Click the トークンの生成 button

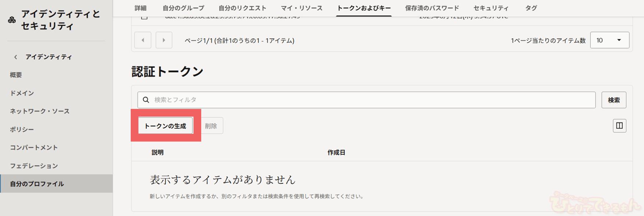click(x=166, y=126)
